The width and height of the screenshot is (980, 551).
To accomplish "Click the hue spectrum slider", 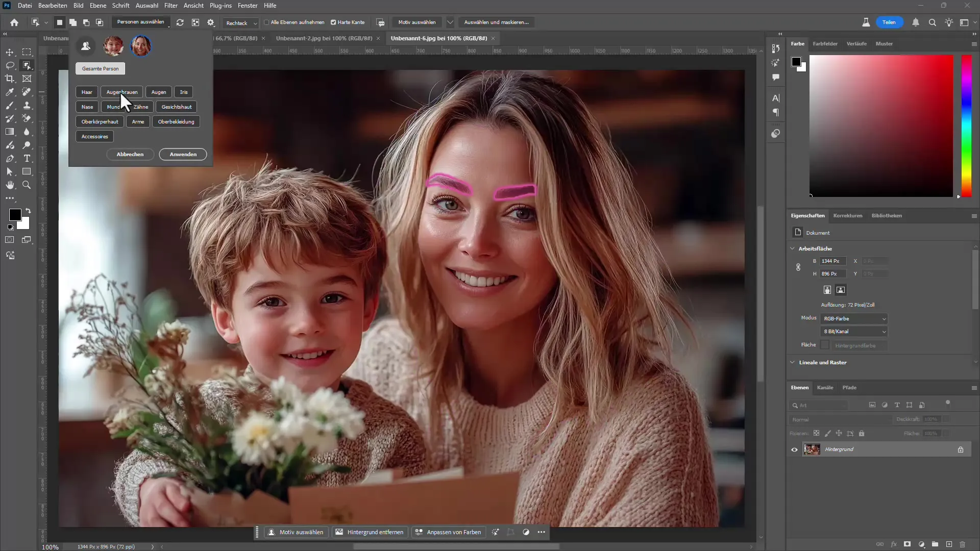I will click(966, 126).
